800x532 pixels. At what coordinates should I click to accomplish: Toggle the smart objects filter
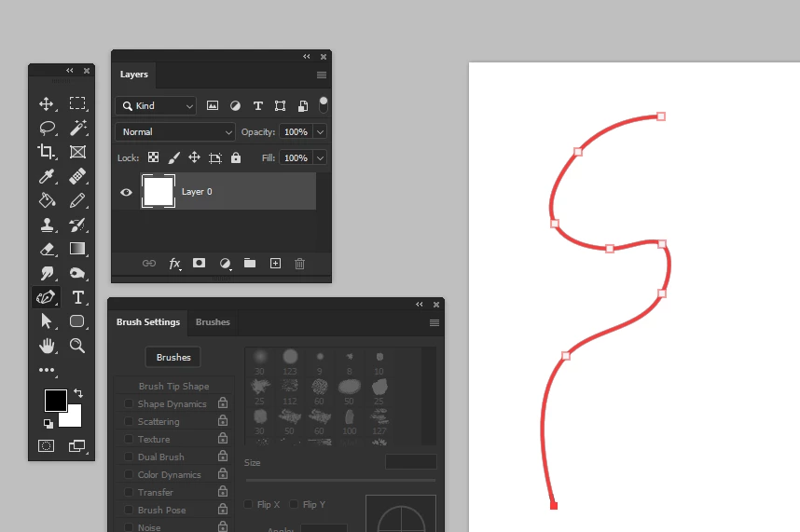click(303, 105)
